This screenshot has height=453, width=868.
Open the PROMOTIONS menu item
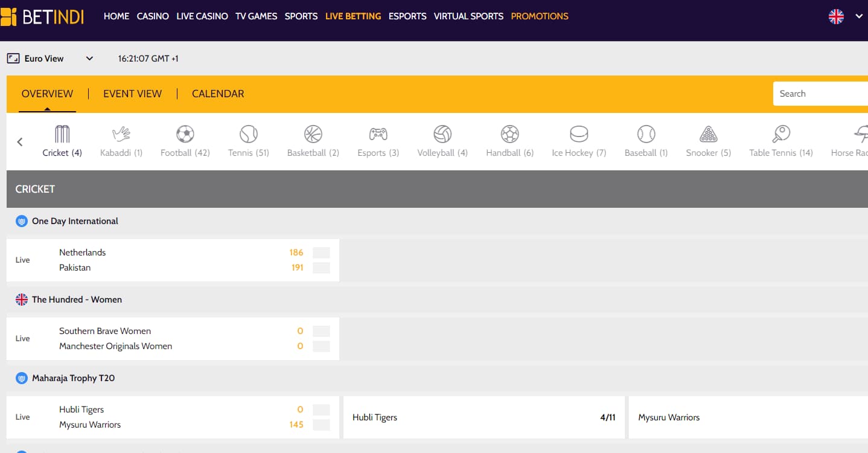pyautogui.click(x=540, y=16)
